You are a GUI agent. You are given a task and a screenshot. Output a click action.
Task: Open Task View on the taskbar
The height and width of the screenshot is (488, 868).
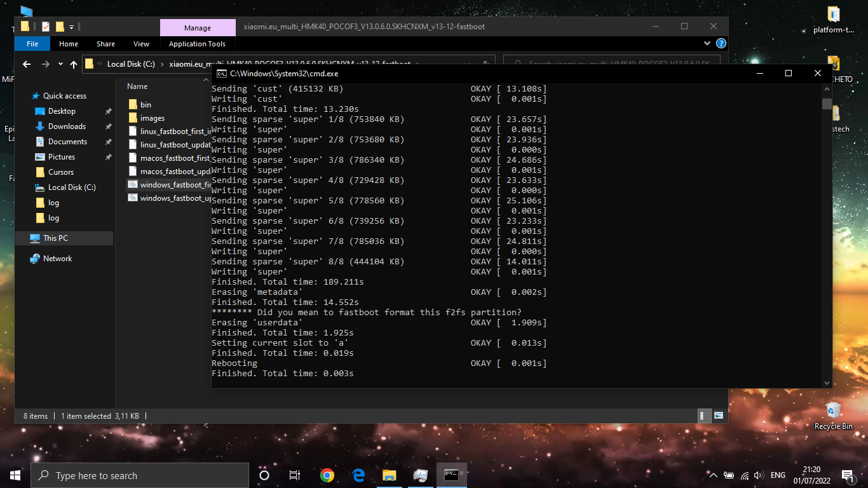(295, 475)
